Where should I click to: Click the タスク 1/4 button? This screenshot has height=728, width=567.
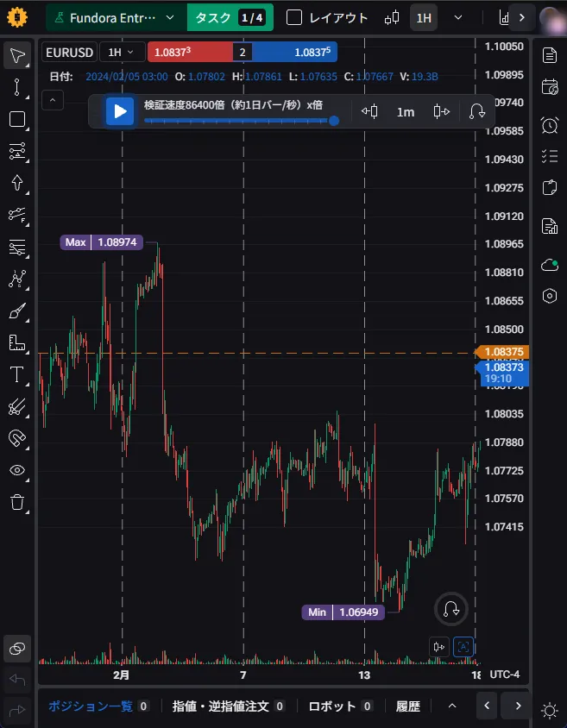tap(230, 17)
